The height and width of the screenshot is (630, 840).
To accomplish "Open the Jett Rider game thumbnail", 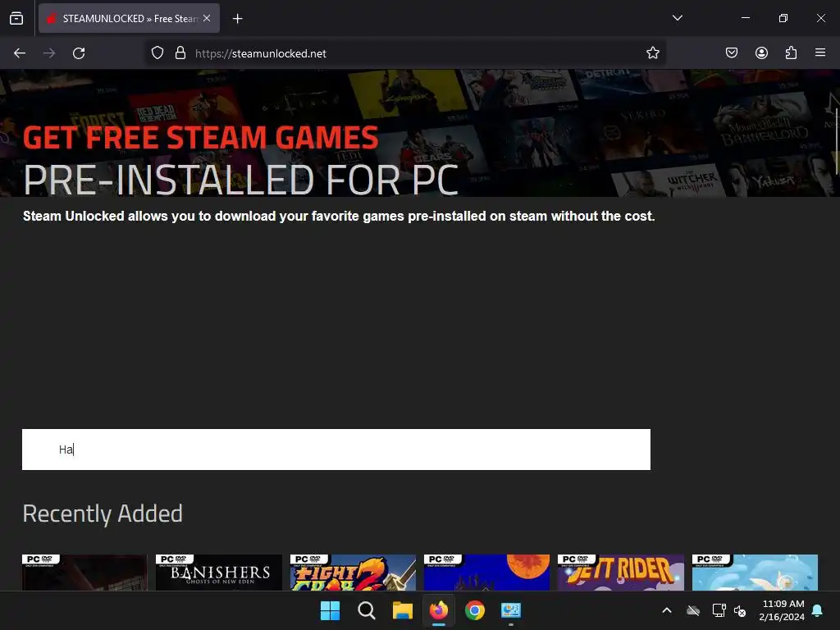I will [620, 573].
